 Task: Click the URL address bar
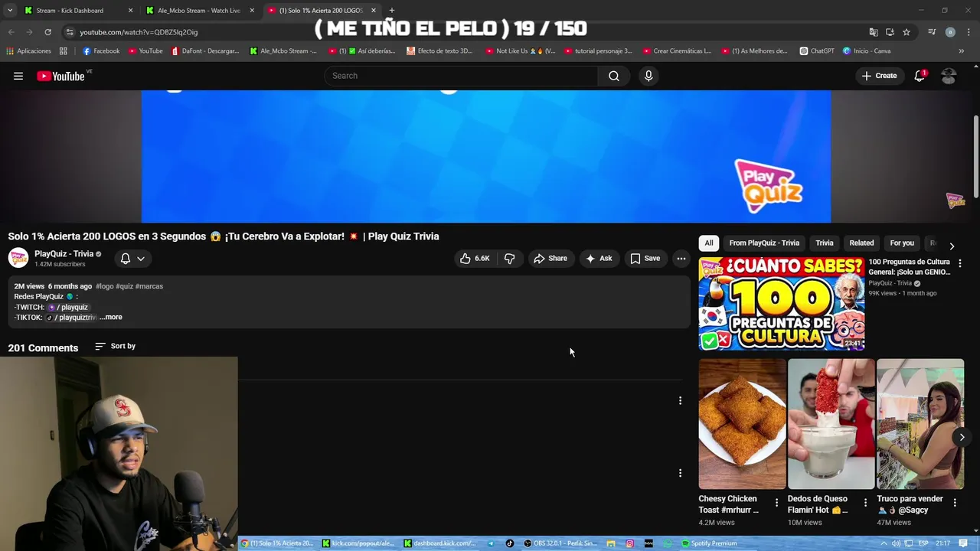tap(459, 32)
